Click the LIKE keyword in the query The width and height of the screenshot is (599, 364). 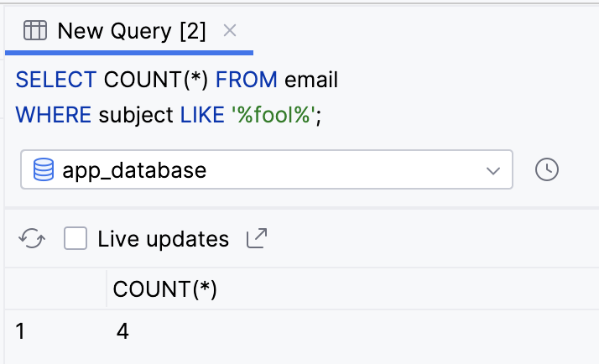(201, 114)
